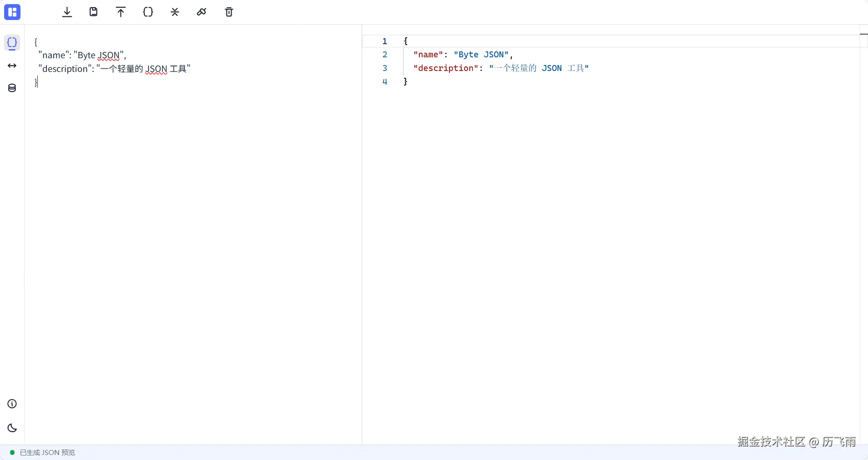Open the database stack sidebar item

(x=12, y=88)
